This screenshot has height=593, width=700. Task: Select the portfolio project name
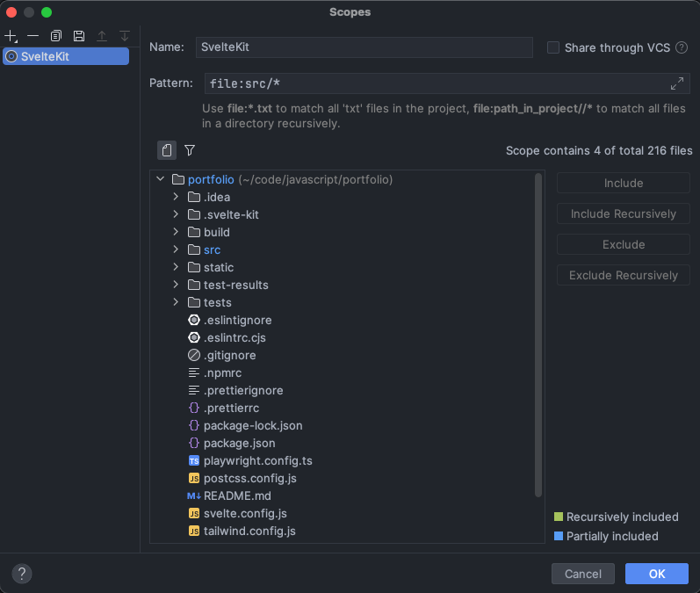coord(211,179)
